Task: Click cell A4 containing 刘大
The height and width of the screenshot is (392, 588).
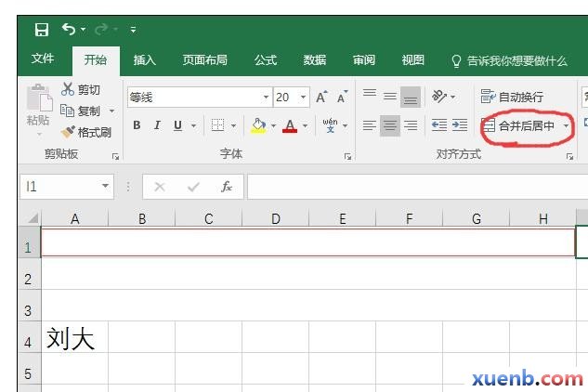Action: click(x=74, y=339)
